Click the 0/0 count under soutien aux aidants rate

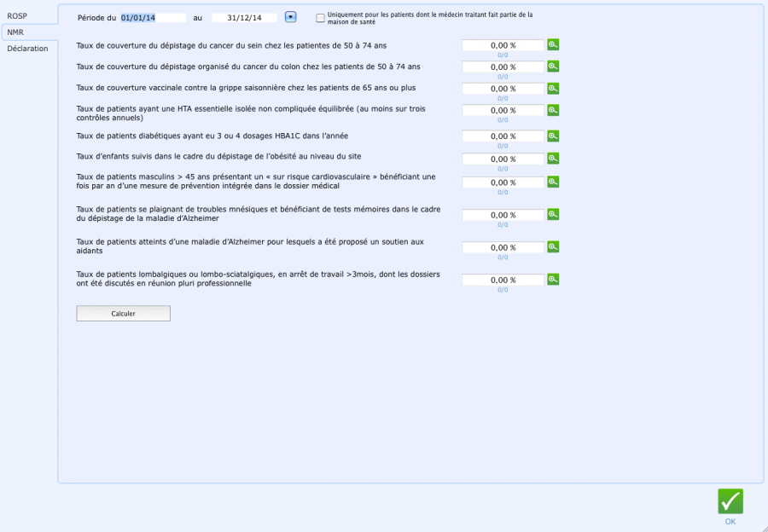(x=503, y=257)
